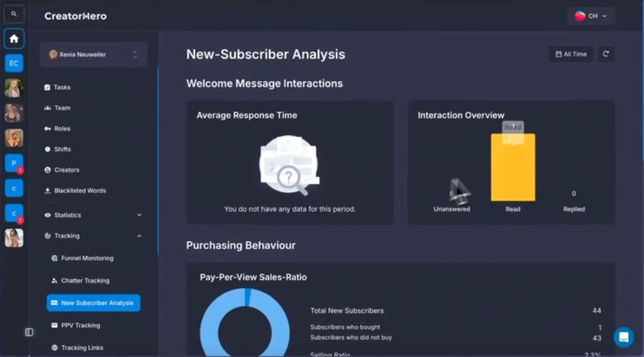The image size is (644, 357).
Task: Click the Blacklisted Words icon
Action: 48,190
